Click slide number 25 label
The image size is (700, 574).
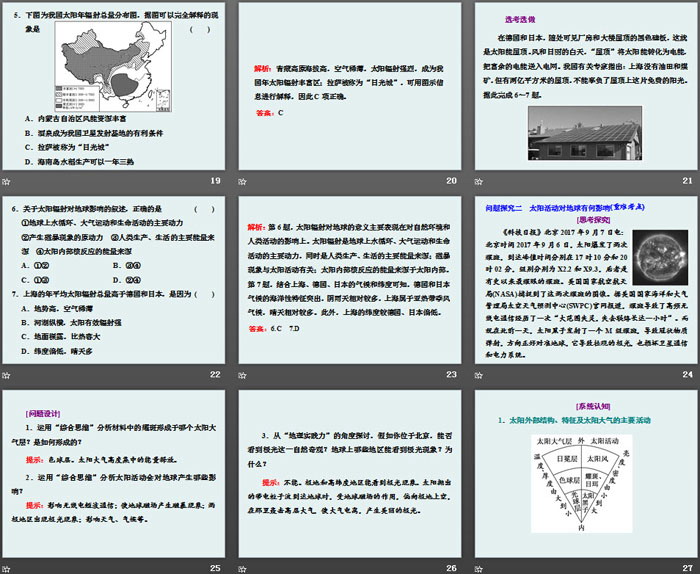click(x=215, y=568)
